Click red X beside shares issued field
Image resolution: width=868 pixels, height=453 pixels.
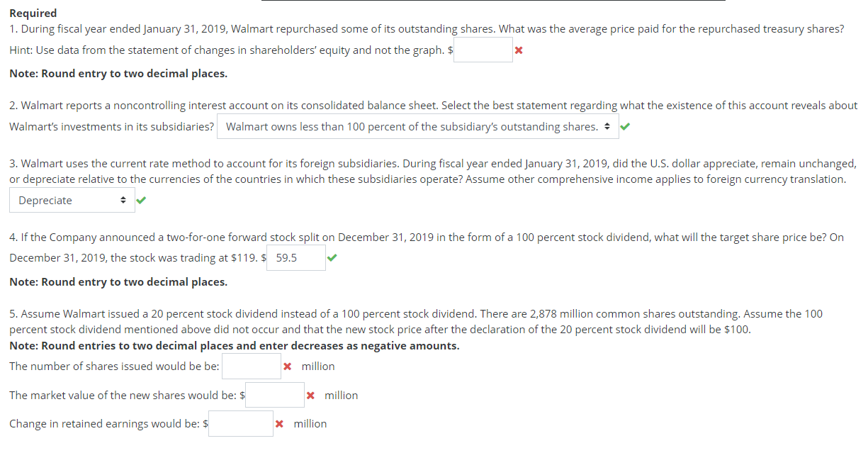pyautogui.click(x=287, y=367)
